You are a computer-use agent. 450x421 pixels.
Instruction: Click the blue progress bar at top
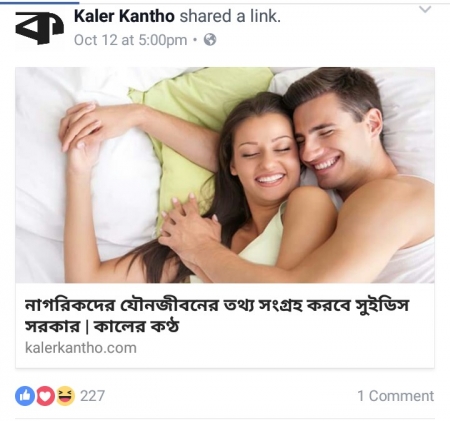(39, 2)
